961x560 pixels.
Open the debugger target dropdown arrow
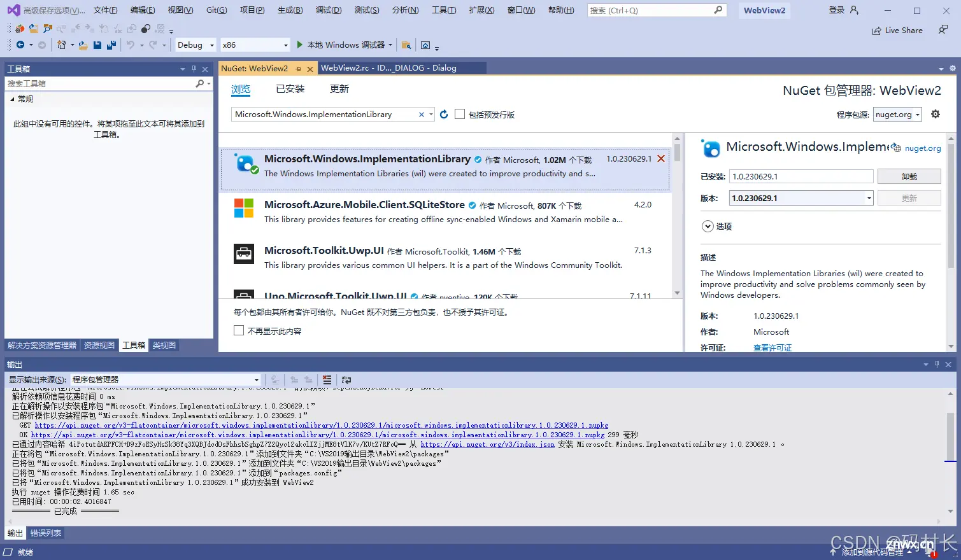390,45
